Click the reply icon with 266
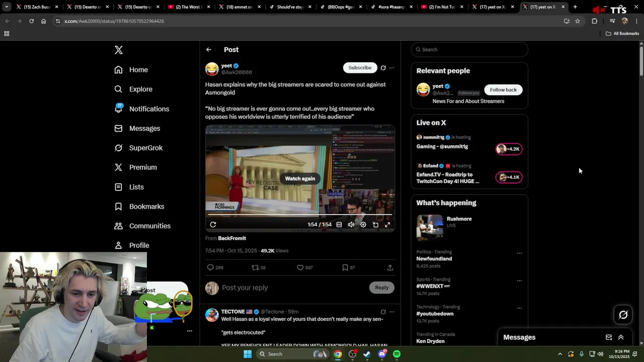The height and width of the screenshot is (362, 644). pyautogui.click(x=215, y=267)
